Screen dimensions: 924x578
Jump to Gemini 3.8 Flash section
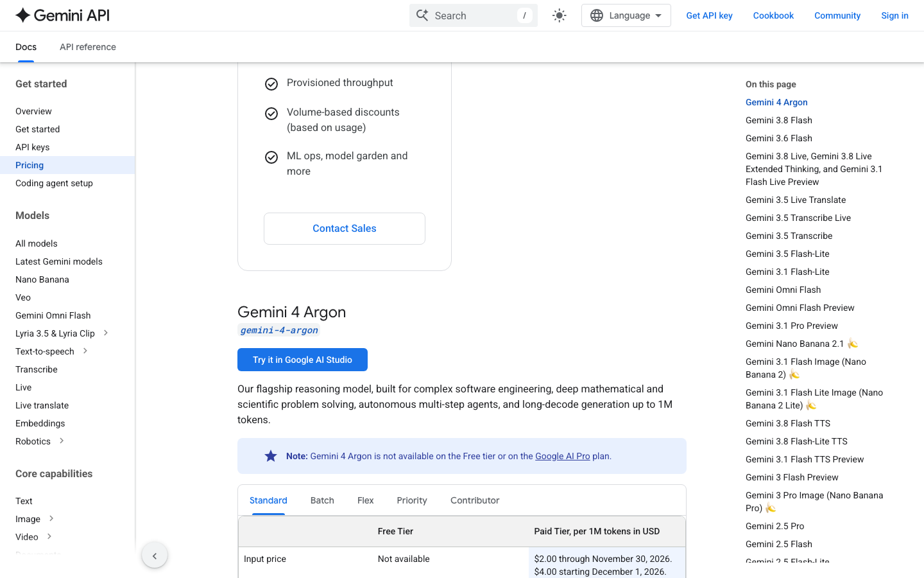point(779,120)
